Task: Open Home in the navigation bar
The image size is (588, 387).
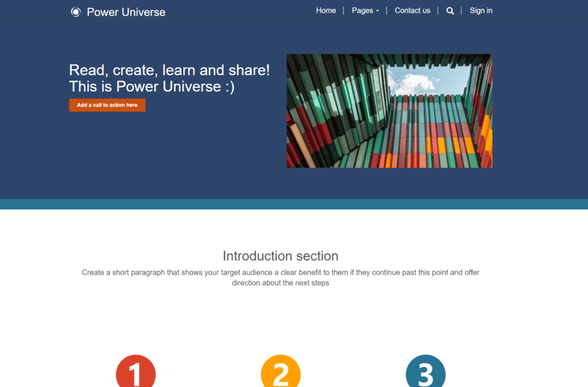Action: point(326,10)
